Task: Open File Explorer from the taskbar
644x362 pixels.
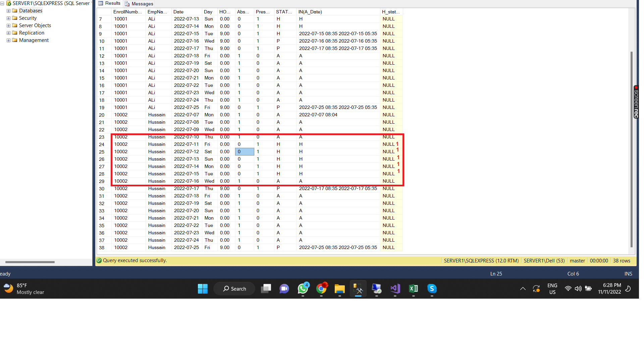Action: [339, 289]
